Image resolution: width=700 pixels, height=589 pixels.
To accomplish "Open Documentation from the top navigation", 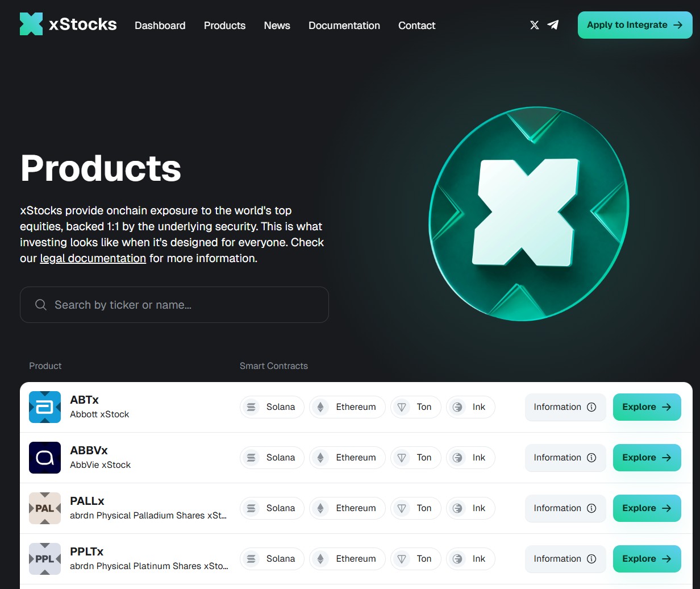I will point(344,26).
